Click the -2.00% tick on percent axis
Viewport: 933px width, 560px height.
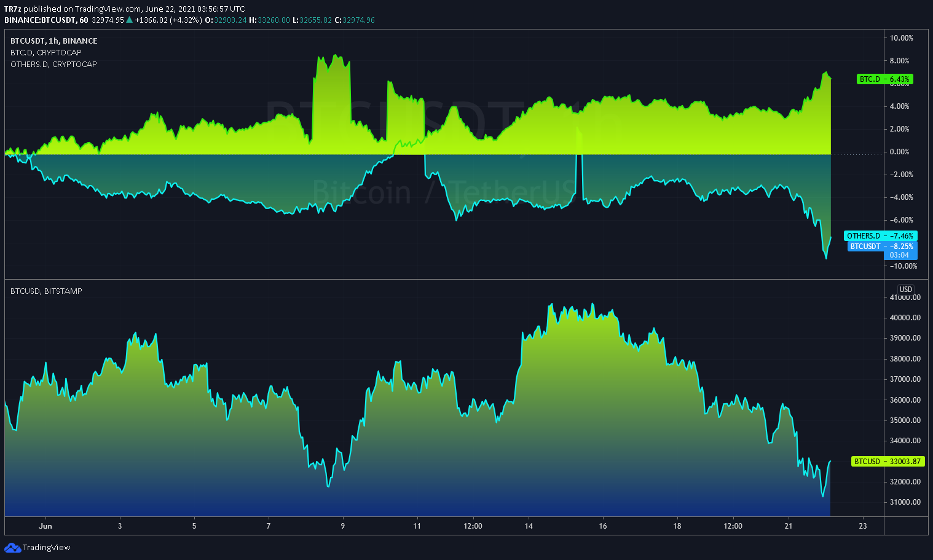pos(901,175)
